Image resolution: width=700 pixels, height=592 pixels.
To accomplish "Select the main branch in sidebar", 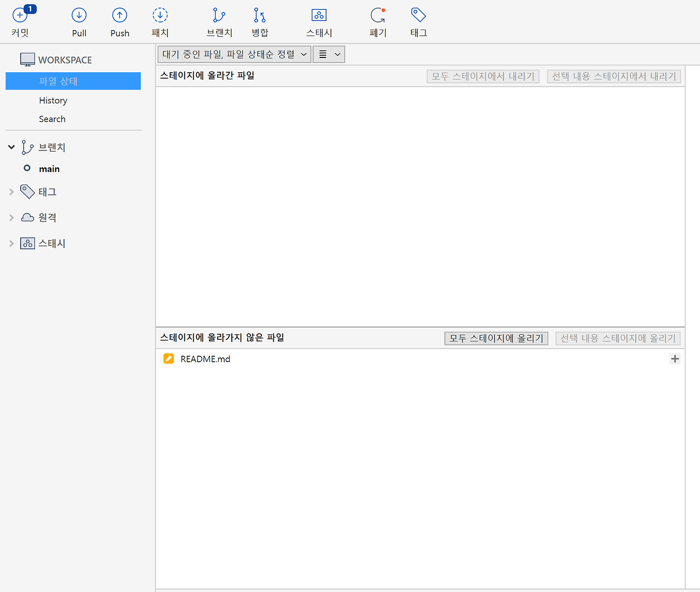I will [x=49, y=169].
